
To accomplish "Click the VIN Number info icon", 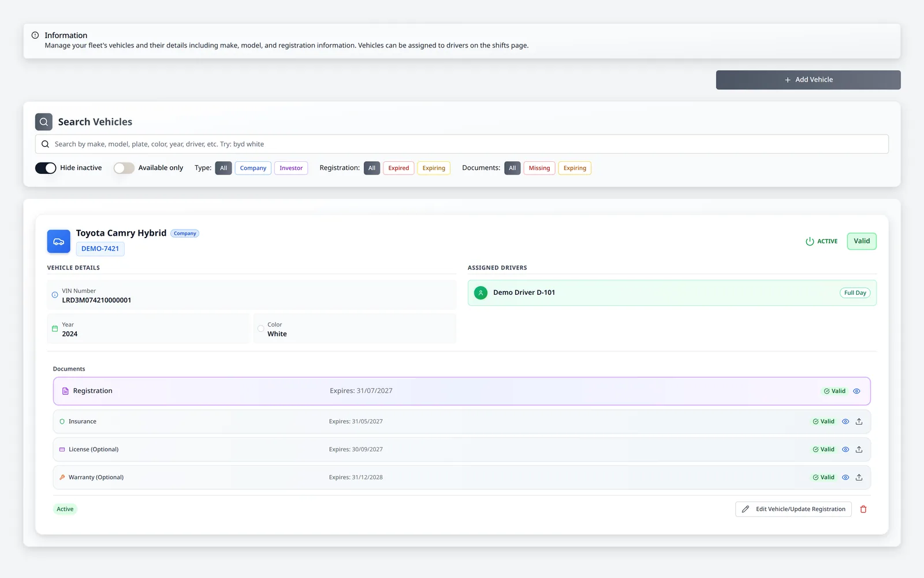I will click(x=55, y=295).
